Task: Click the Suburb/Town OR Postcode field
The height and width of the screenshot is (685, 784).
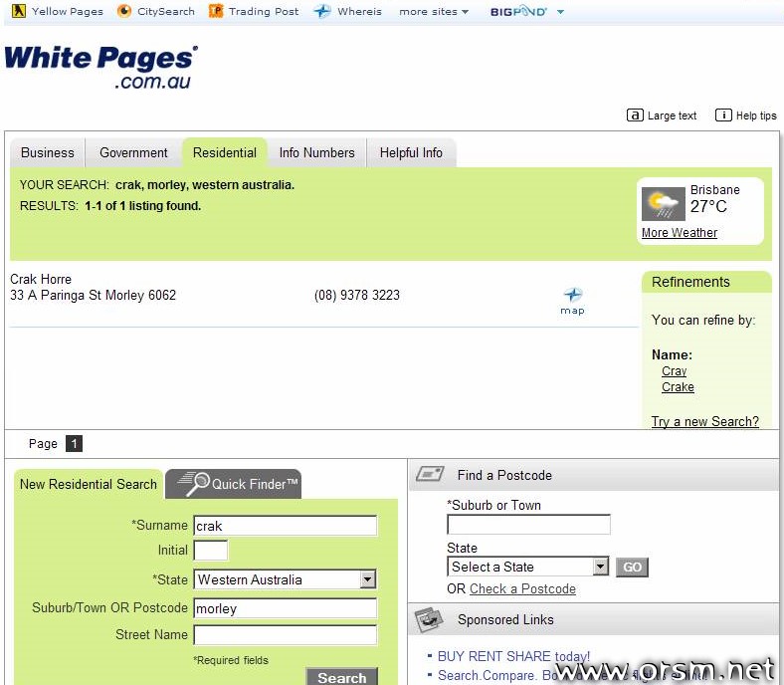Action: click(285, 608)
